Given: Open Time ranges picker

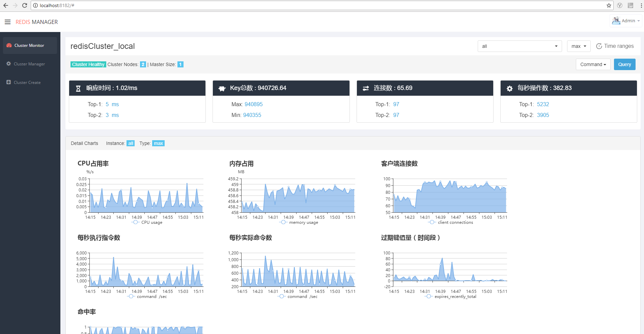Looking at the screenshot, I should (615, 46).
